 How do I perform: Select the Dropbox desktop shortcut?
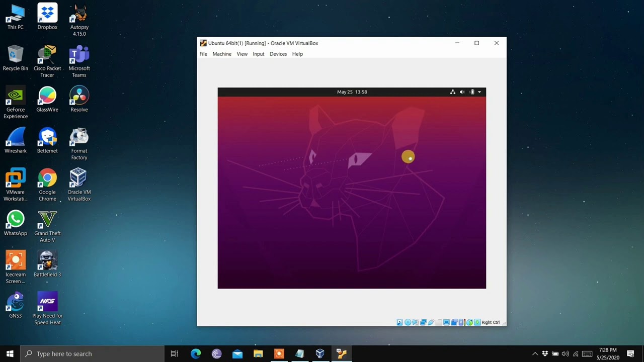tap(47, 17)
